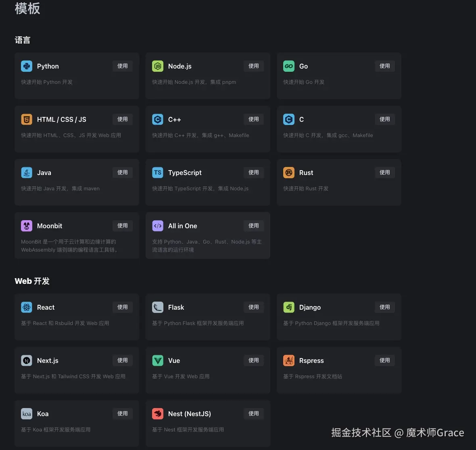Screen dimensions: 476x450
Task: Click 使用 for TypeScript
Action: (254, 172)
